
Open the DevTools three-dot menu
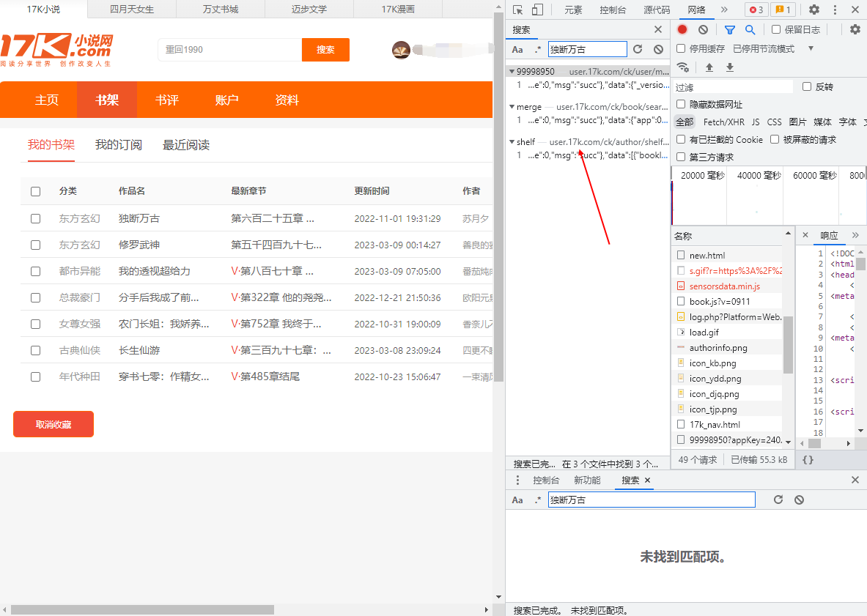[835, 10]
